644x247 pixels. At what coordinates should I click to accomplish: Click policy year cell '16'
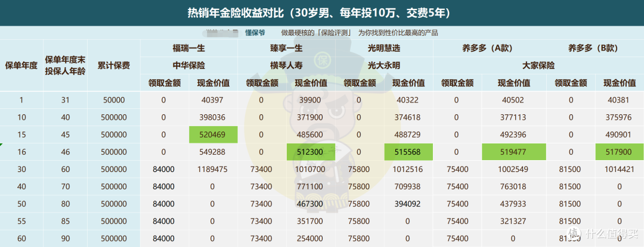pyautogui.click(x=21, y=152)
